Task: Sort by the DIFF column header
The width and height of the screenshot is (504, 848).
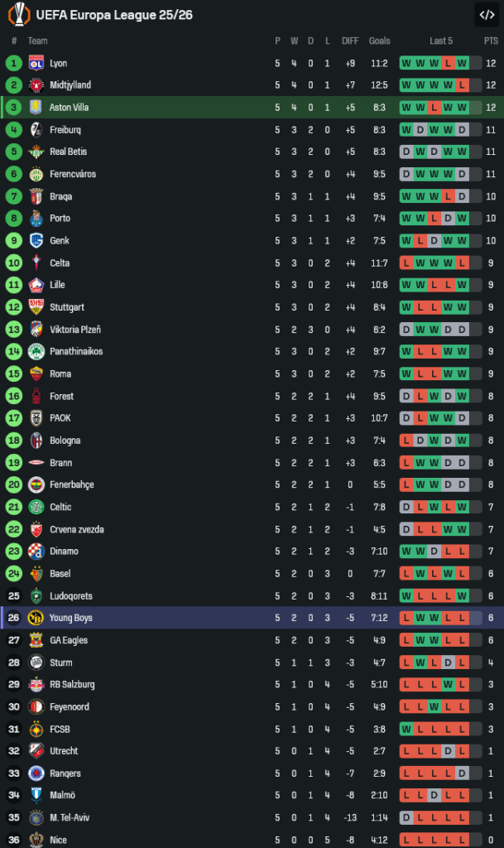Action: tap(351, 41)
